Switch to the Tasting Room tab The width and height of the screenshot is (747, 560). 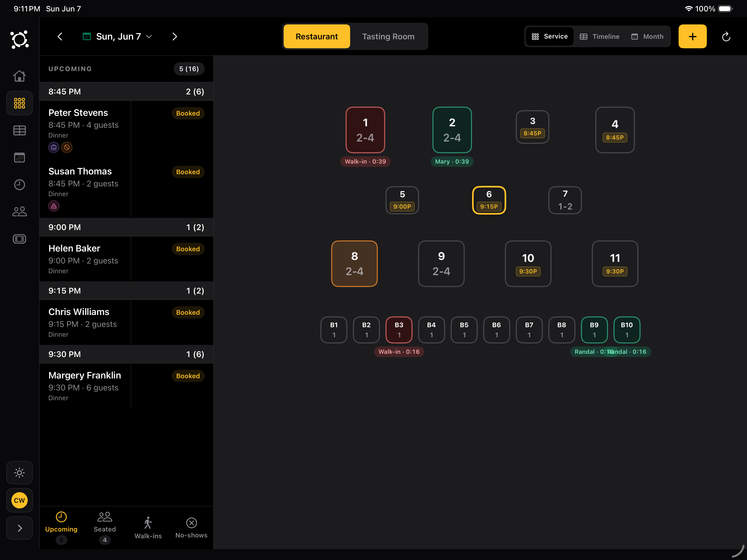(388, 36)
